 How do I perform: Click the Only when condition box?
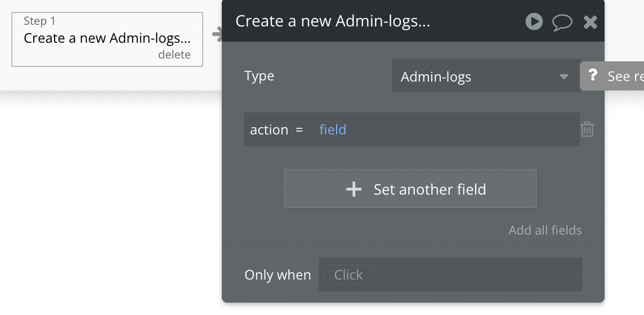coord(449,274)
